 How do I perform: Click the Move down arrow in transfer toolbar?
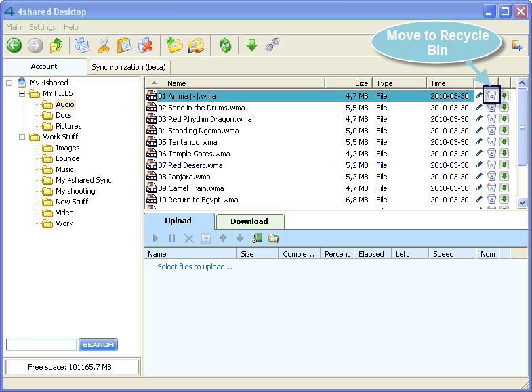click(x=240, y=238)
